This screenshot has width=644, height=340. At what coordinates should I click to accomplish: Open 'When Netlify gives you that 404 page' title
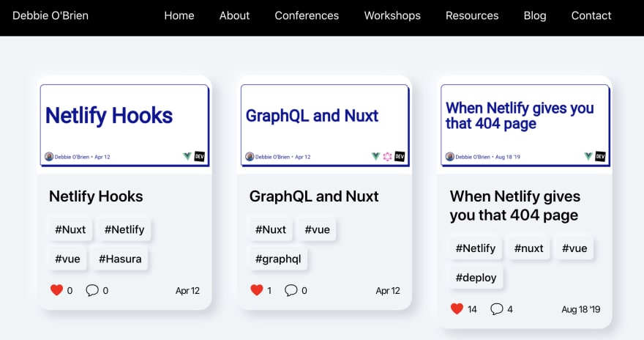click(515, 206)
